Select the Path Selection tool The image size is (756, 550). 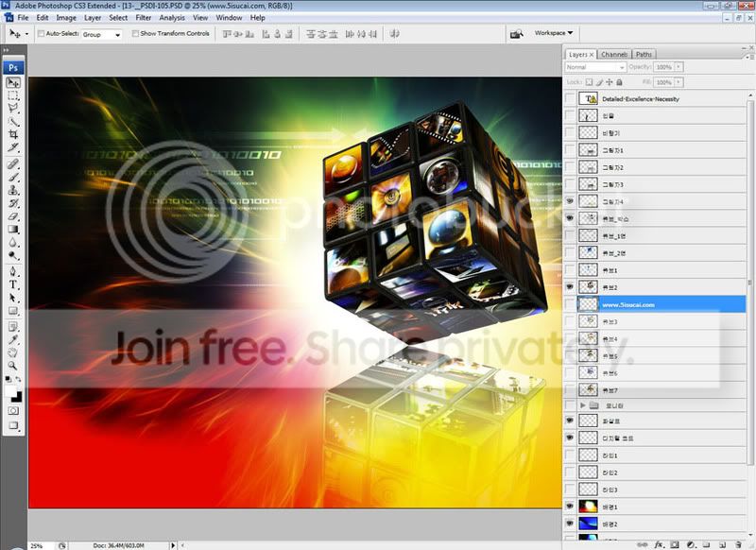(x=13, y=298)
